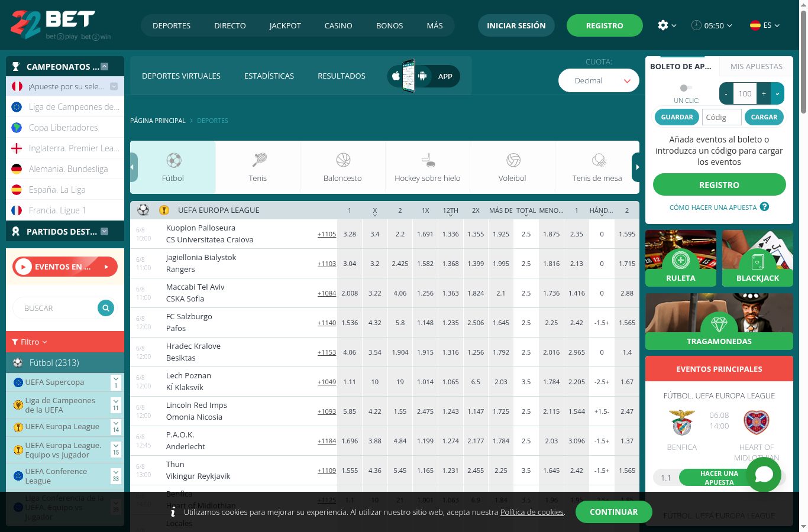Click the CARGAR button

click(764, 117)
